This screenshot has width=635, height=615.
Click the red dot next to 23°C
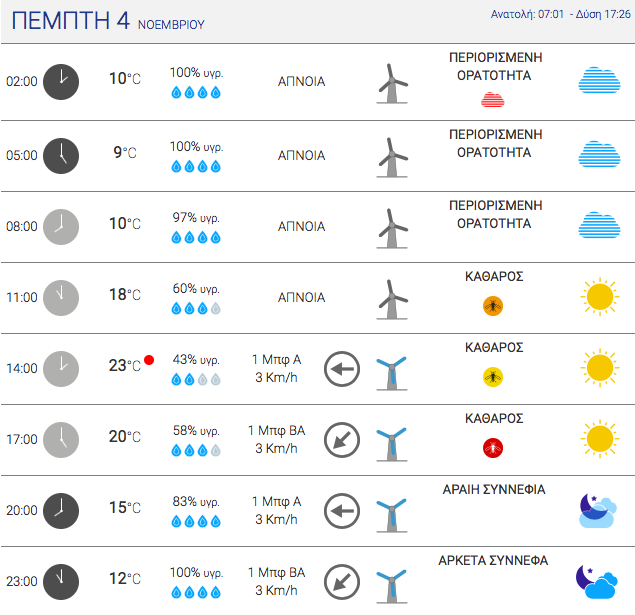click(x=149, y=360)
